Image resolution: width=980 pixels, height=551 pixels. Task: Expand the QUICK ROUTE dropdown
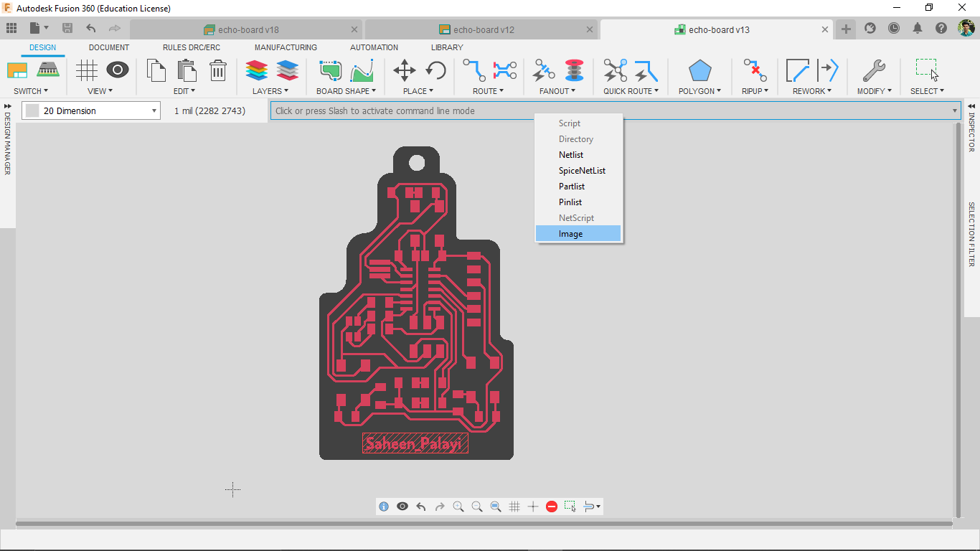tap(631, 91)
